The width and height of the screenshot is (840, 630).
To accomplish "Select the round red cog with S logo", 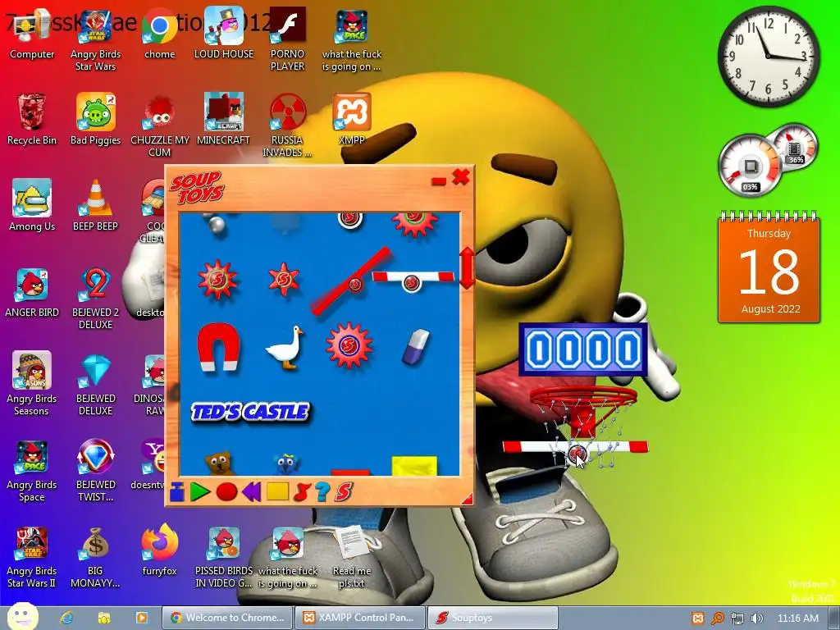I will (349, 345).
